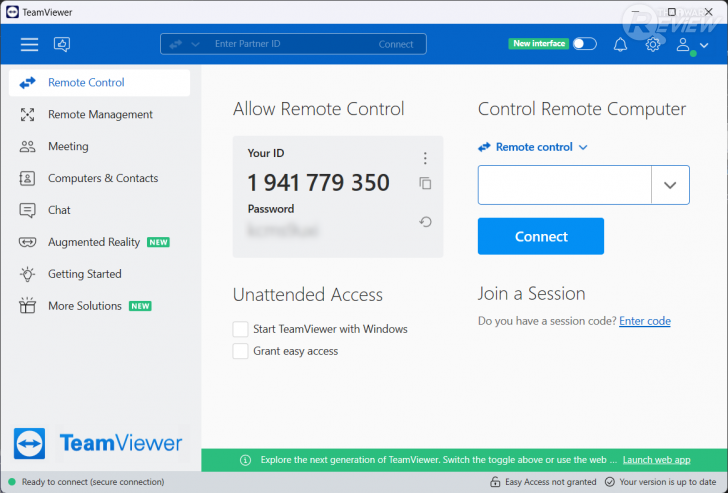This screenshot has width=728, height=493.
Task: Open the notifications bell
Action: tap(620, 45)
